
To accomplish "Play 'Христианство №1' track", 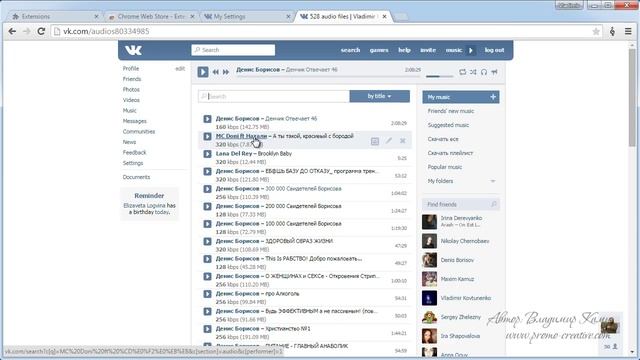I will [207, 329].
